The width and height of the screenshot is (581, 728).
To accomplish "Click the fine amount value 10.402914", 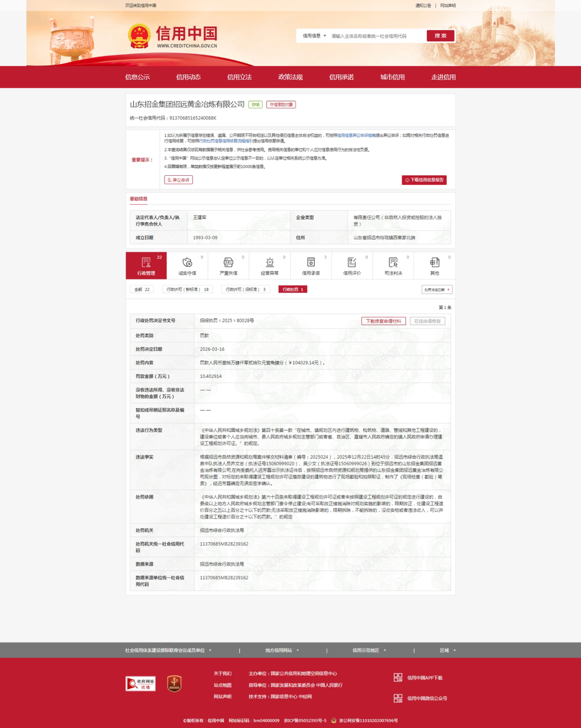I will pos(210,376).
